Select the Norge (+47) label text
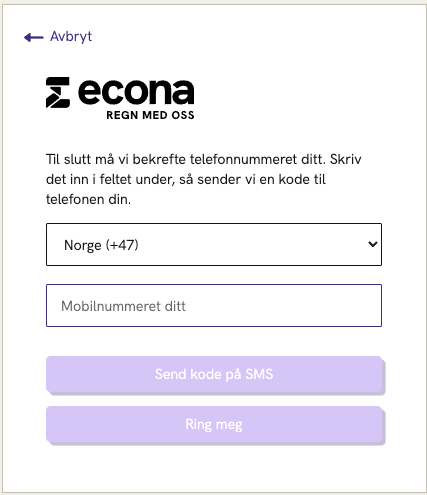 point(101,245)
